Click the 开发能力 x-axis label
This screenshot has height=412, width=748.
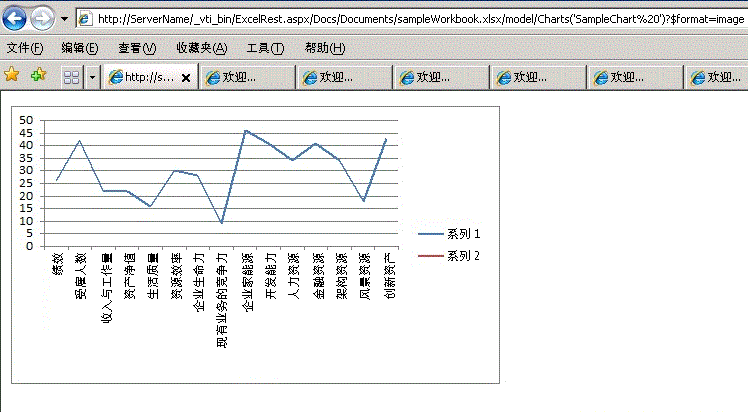(271, 276)
